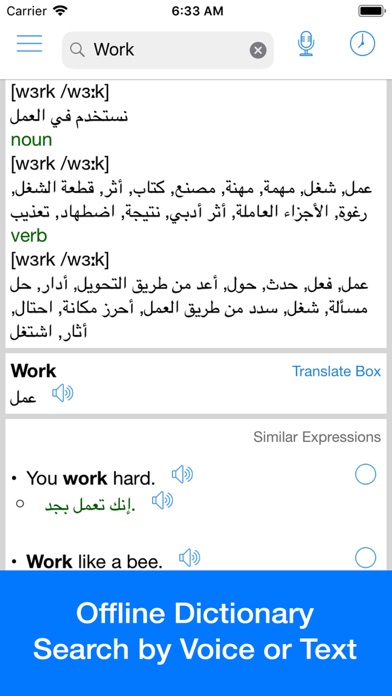
Task: Tap the "noun" part of speech label
Action: point(32,140)
